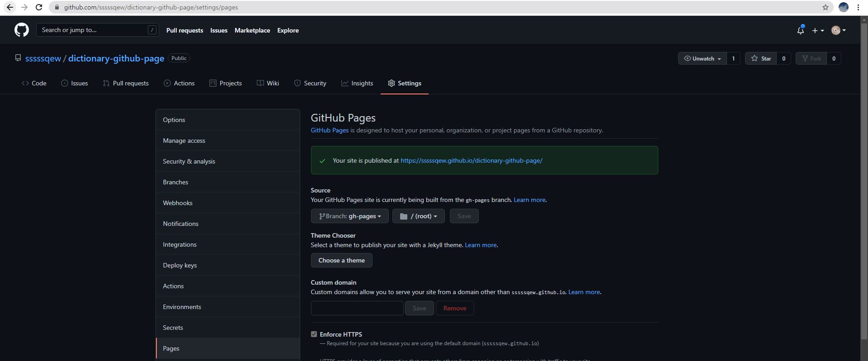Toggle the Enforce HTTPS checkbox

[x=314, y=334]
